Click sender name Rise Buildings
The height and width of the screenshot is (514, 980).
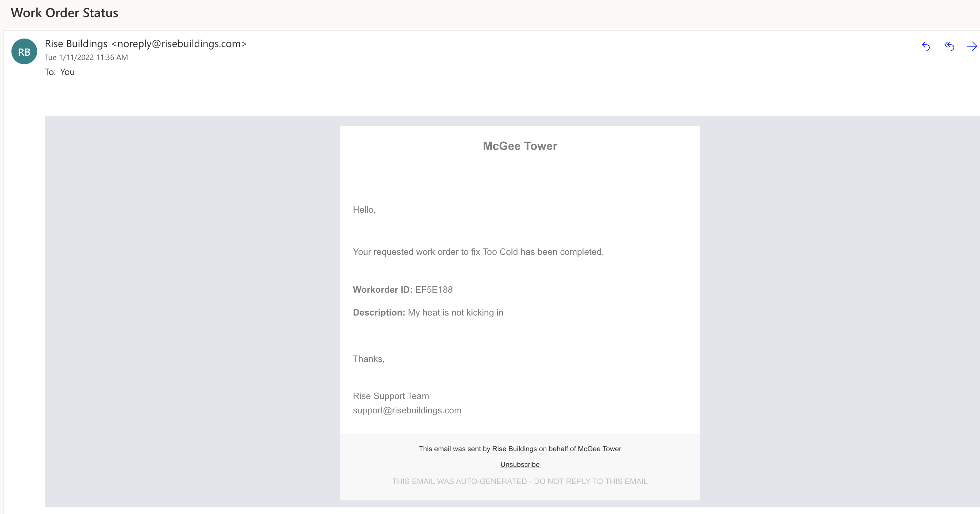tap(76, 44)
